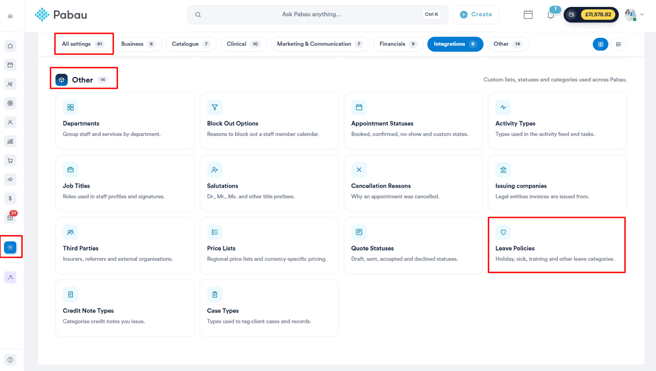Screen dimensions: 656x371
Task: Click the account balance pill
Action: tap(591, 15)
